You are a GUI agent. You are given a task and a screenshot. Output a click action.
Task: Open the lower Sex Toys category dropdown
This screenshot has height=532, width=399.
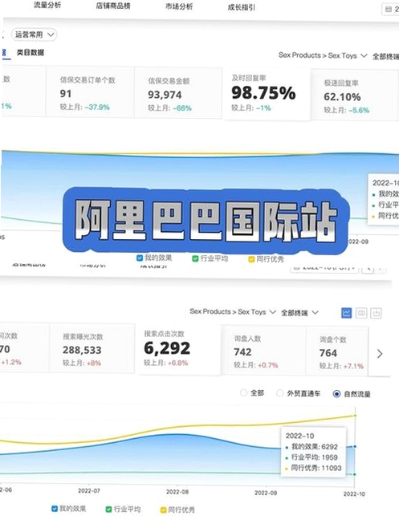[x=233, y=311]
